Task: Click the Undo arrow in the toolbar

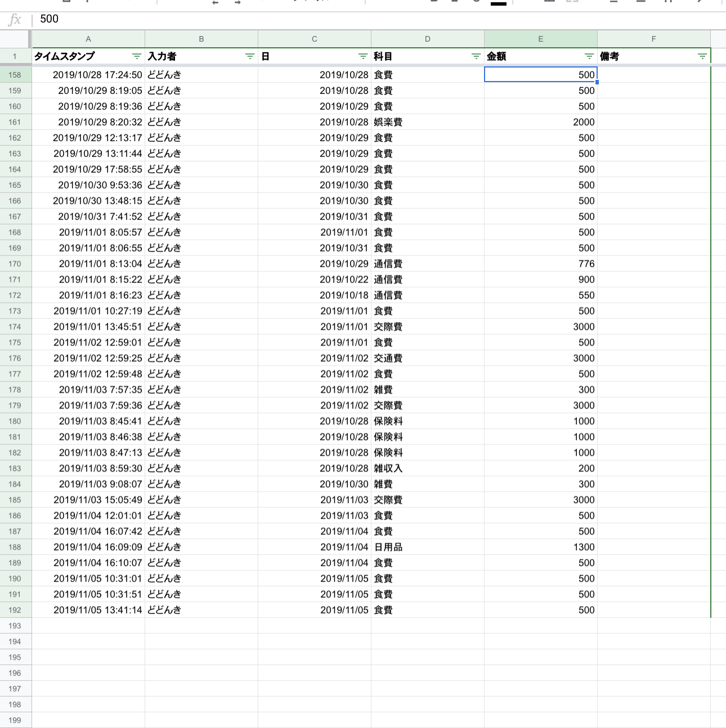Action: point(215,3)
